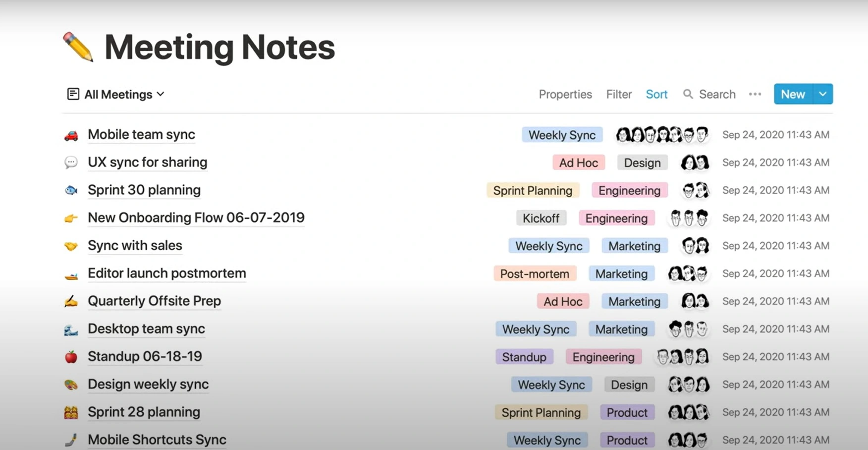The height and width of the screenshot is (450, 868).
Task: Open the three-dot more options menu
Action: coord(755,94)
